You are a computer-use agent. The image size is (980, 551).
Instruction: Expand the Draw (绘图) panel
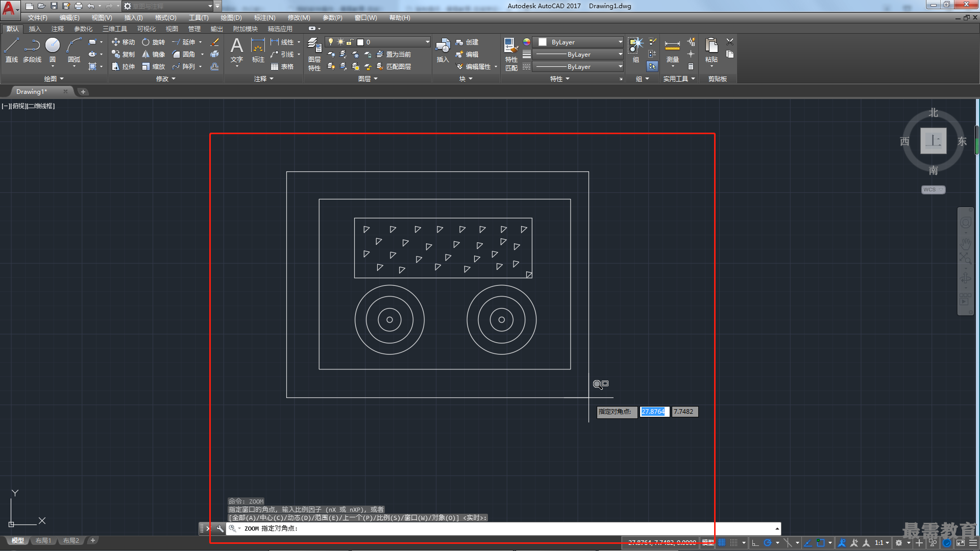point(54,79)
